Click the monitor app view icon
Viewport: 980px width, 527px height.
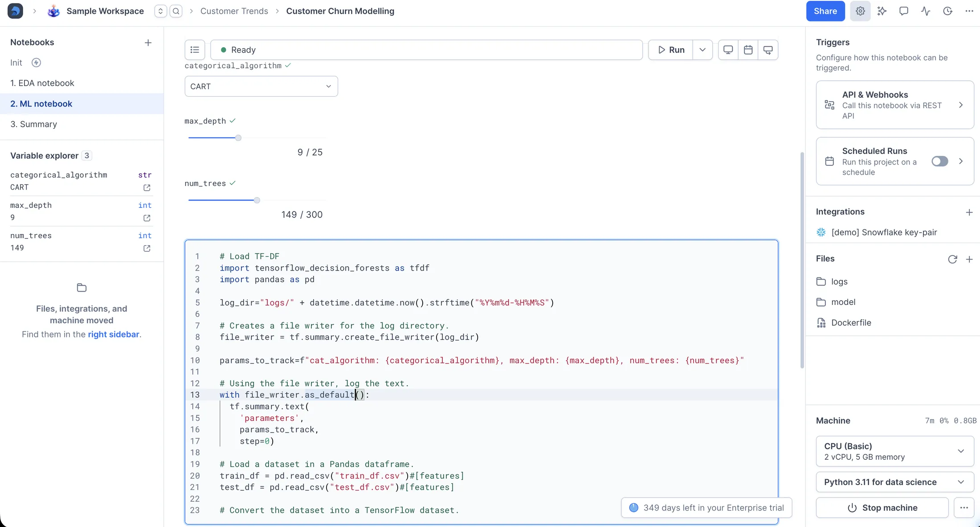[x=728, y=49]
